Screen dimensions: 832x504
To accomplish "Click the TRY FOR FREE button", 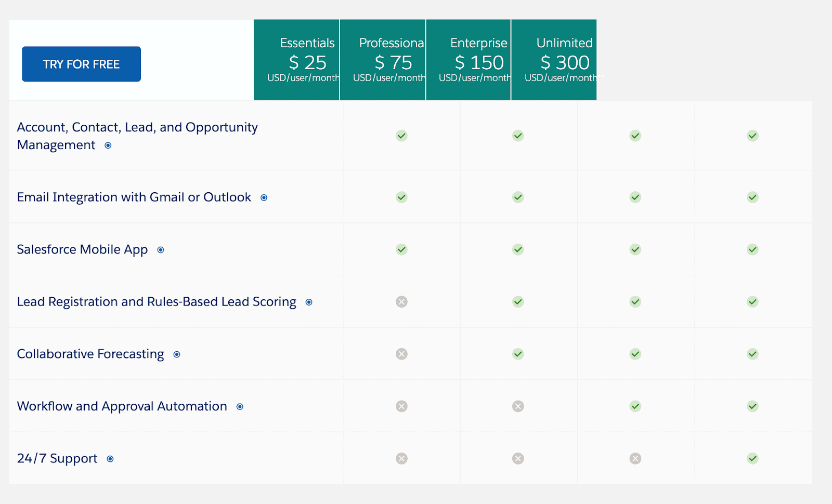I will tap(81, 64).
